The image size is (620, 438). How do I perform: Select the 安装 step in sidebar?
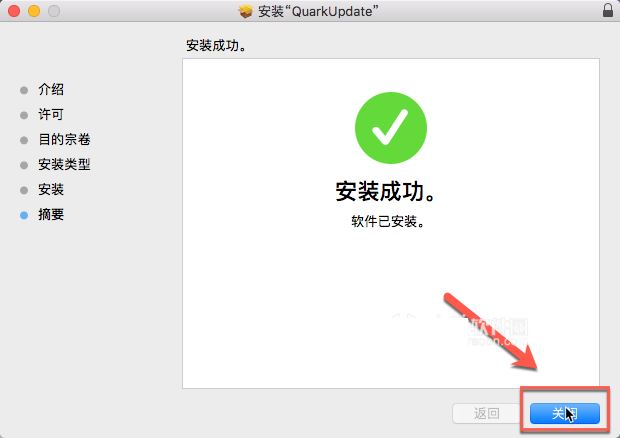tap(51, 189)
